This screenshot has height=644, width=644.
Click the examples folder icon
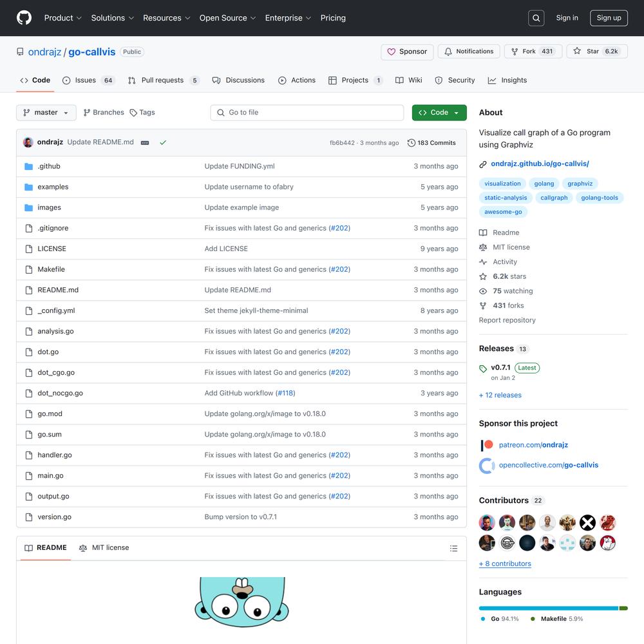point(28,187)
